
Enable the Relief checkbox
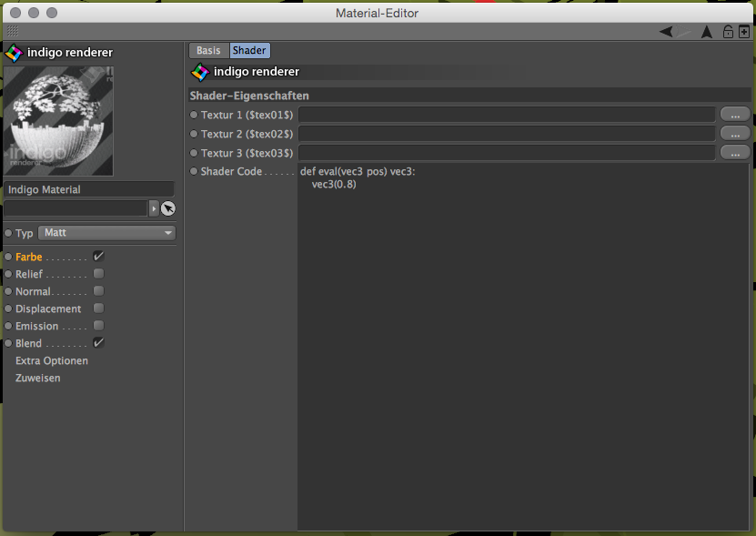(x=98, y=274)
